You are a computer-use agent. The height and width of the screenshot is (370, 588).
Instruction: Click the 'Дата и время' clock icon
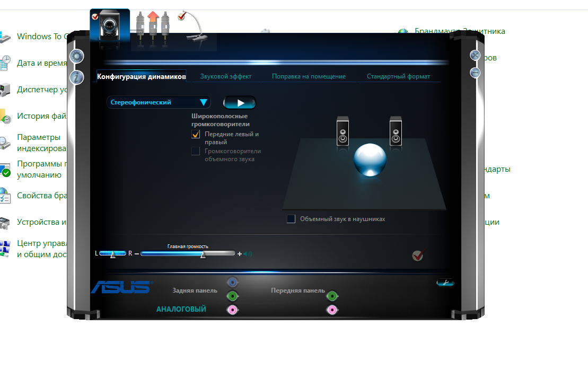pyautogui.click(x=5, y=63)
